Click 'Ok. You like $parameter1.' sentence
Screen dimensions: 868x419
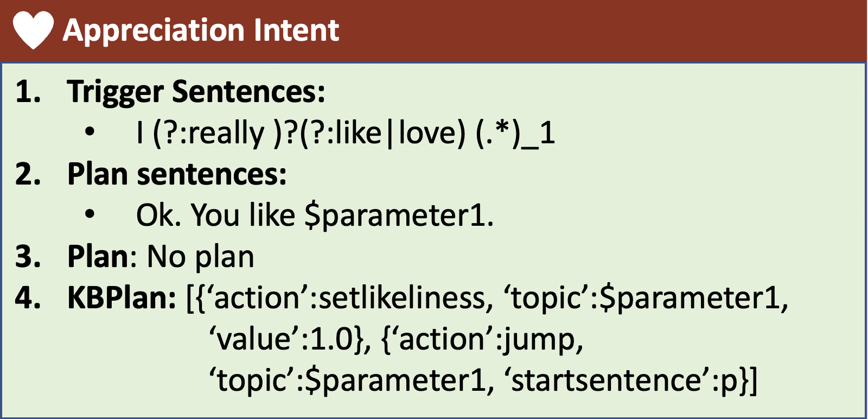(x=315, y=215)
